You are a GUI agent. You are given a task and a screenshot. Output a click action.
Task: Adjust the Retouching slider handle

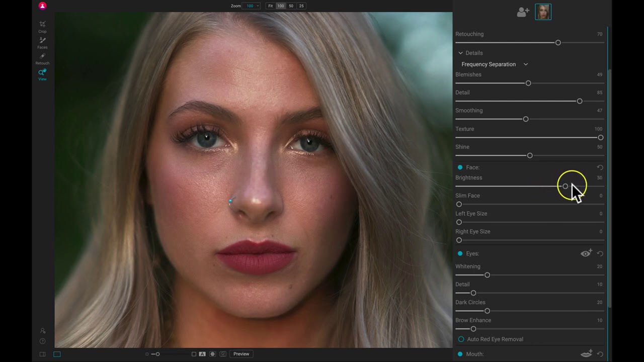[558, 43]
